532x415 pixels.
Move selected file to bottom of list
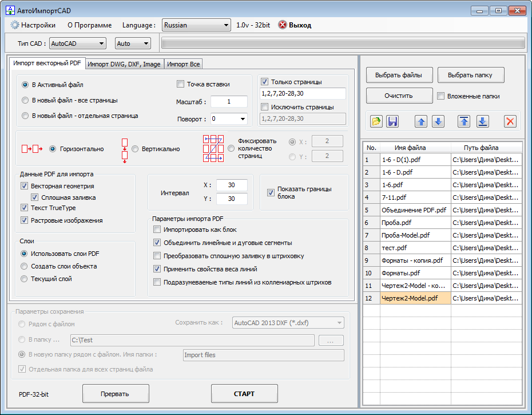pos(482,121)
